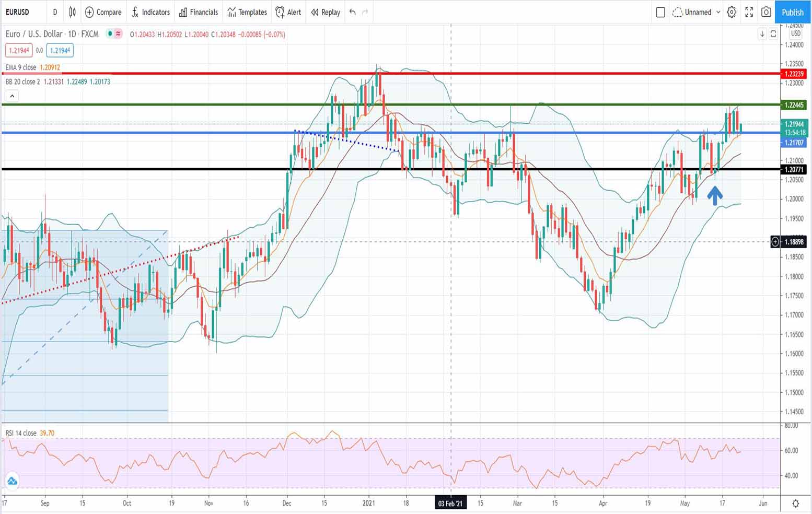812x514 pixels.
Task: Collapse the indicator legend with the chevron
Action: (12, 96)
